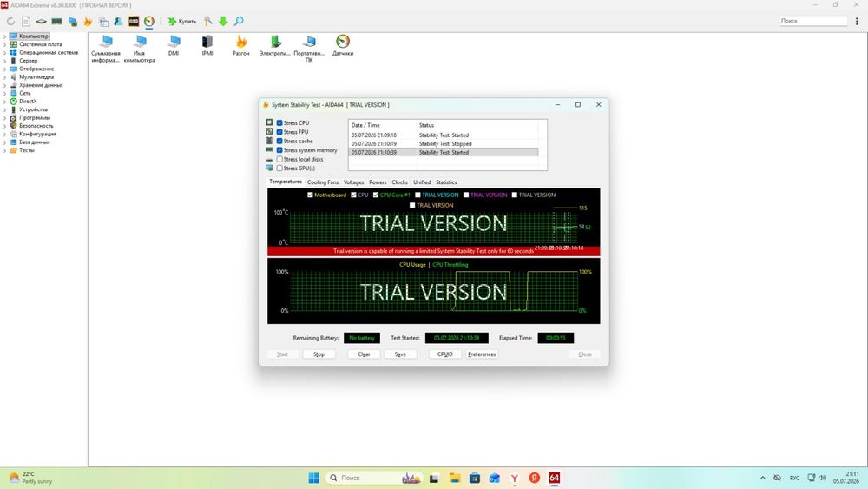Toggle CPU Core #1 graph checkbox
This screenshot has height=489, width=868.
[376, 195]
